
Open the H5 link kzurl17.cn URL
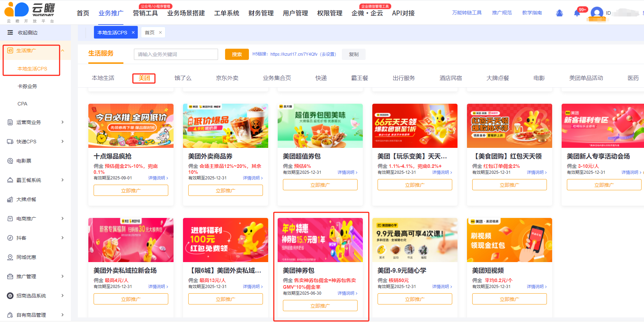pos(294,54)
